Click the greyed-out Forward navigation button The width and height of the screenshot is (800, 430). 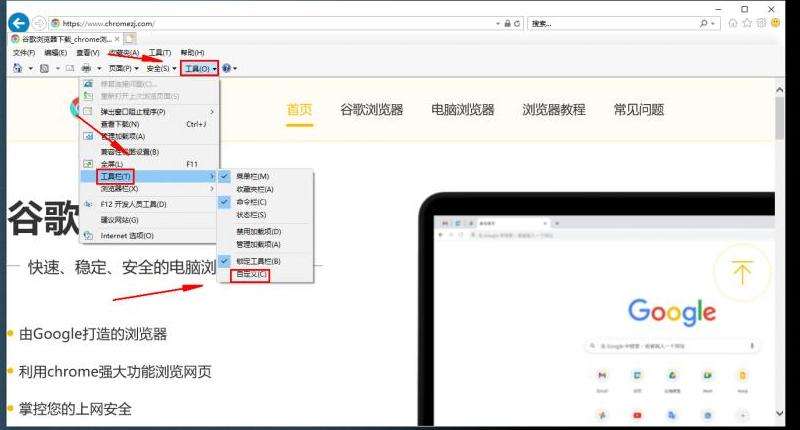(x=39, y=23)
